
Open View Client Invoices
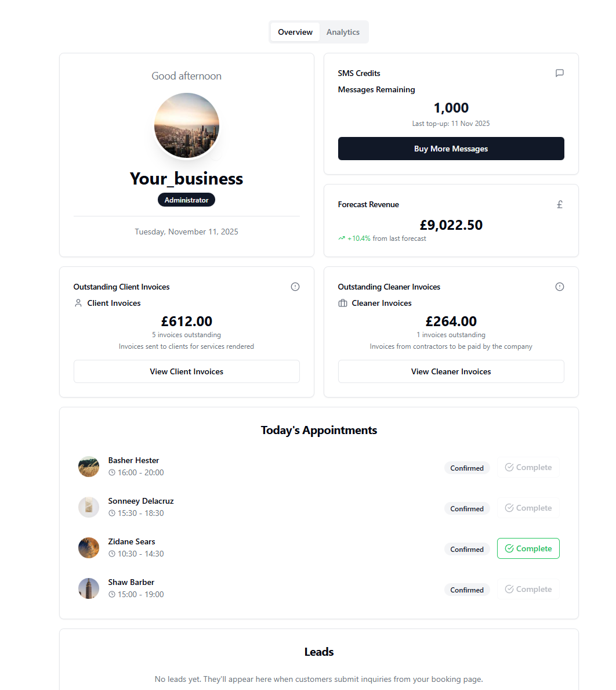pos(186,371)
